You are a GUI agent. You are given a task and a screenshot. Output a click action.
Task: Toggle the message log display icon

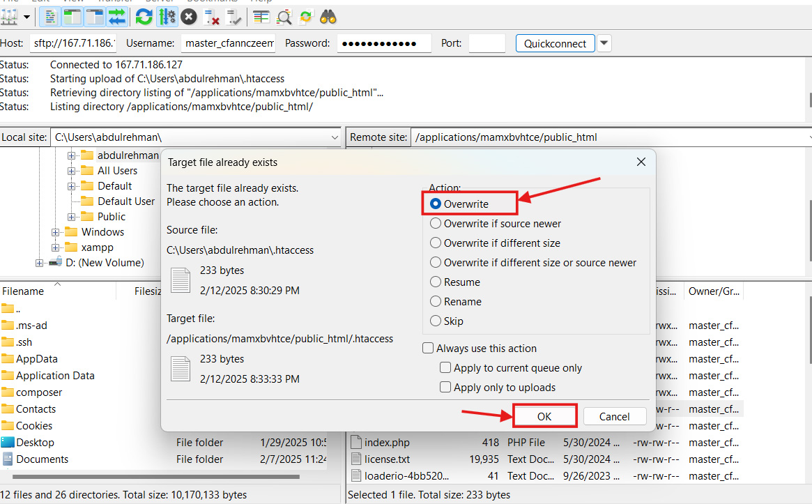pos(50,17)
